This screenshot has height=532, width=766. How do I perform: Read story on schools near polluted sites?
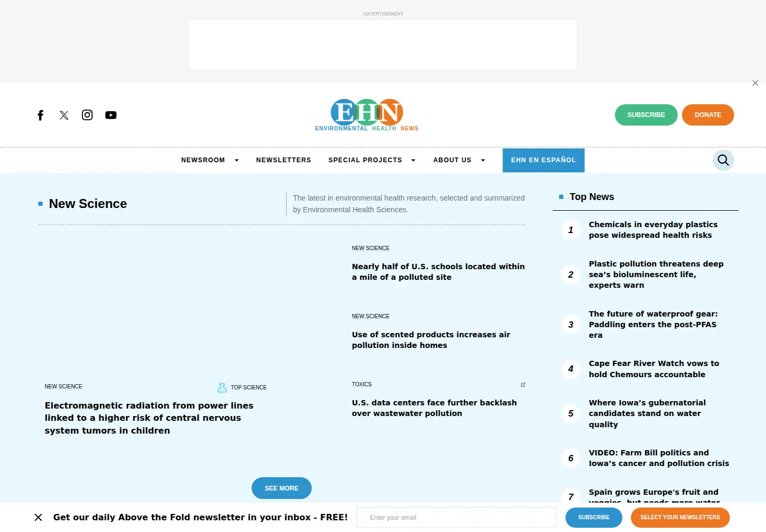click(x=438, y=272)
